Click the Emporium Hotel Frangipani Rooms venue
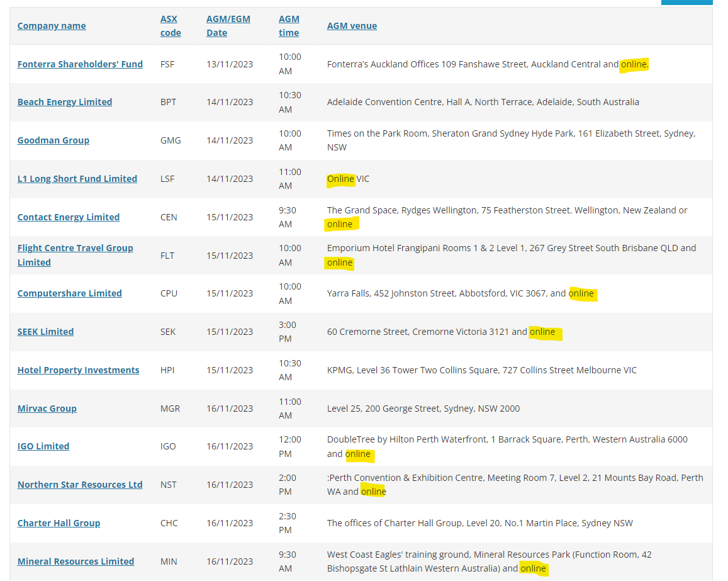This screenshot has width=728, height=581. (x=511, y=256)
